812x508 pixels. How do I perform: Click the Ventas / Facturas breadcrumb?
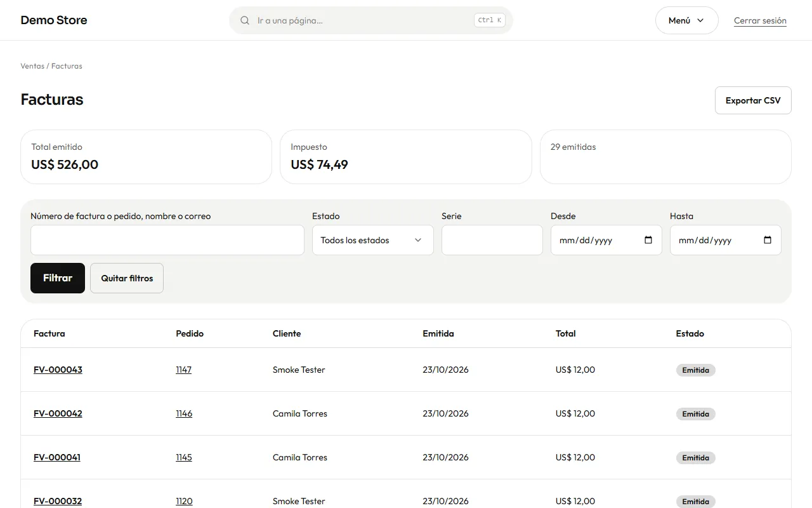pyautogui.click(x=51, y=66)
